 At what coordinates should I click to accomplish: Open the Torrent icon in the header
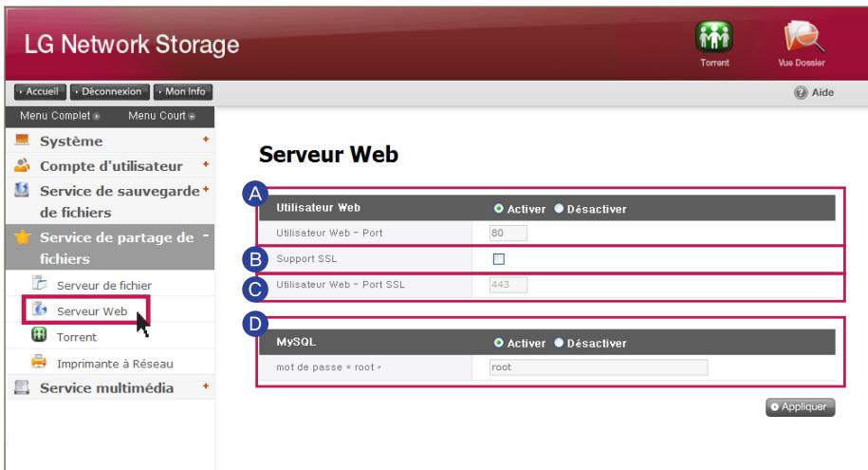point(714,37)
